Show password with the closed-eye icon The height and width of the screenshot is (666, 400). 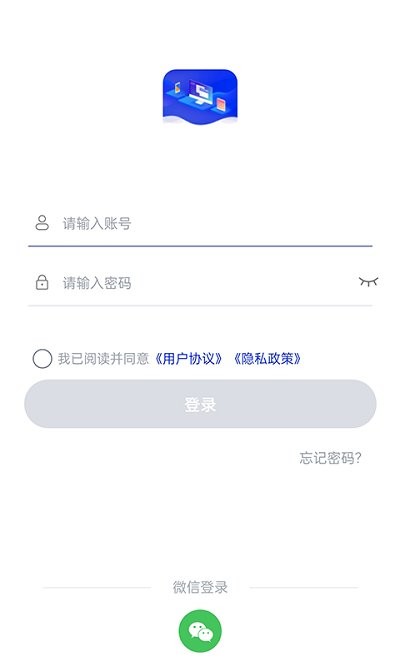(368, 282)
